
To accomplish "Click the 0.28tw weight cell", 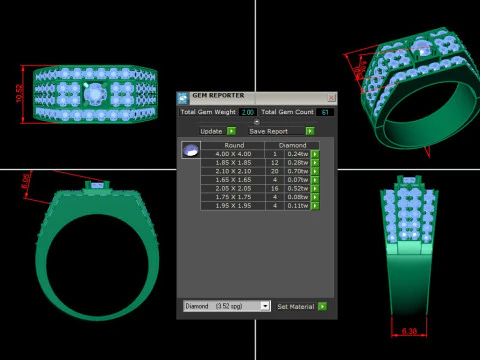I will click(x=297, y=163).
